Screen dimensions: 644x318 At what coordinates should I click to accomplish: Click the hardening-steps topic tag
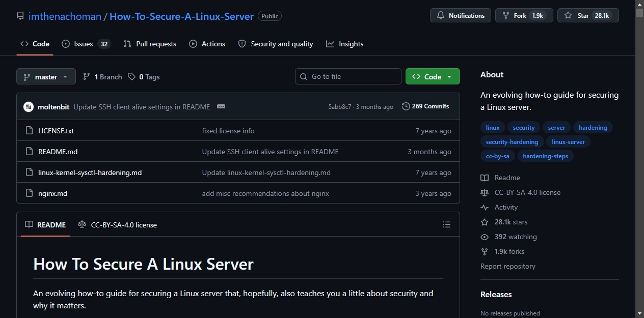click(x=545, y=156)
